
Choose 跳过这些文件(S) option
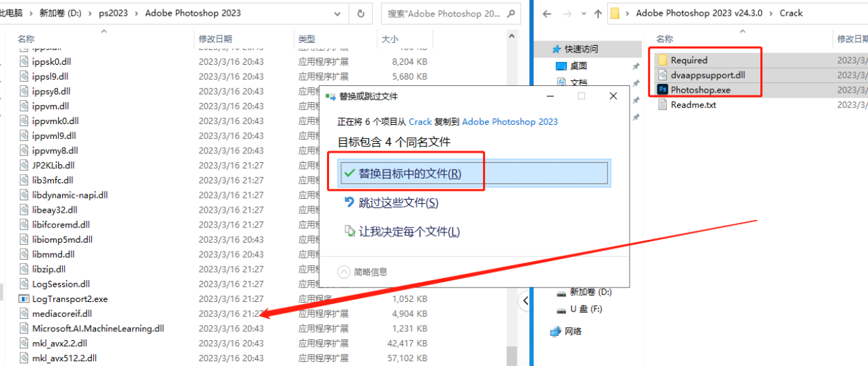[x=398, y=203]
